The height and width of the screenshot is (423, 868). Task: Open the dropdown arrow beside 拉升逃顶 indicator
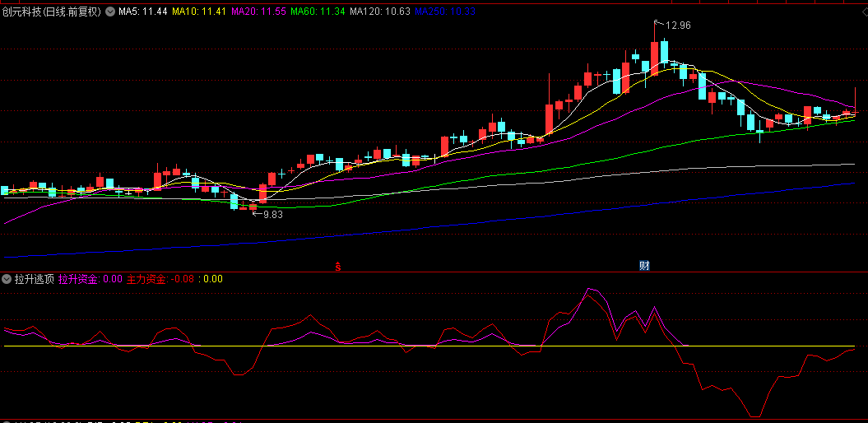coord(7,279)
